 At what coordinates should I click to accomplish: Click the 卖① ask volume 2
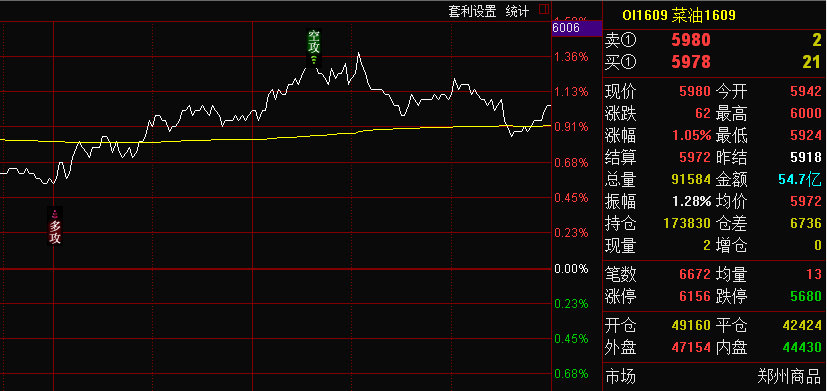pos(817,40)
